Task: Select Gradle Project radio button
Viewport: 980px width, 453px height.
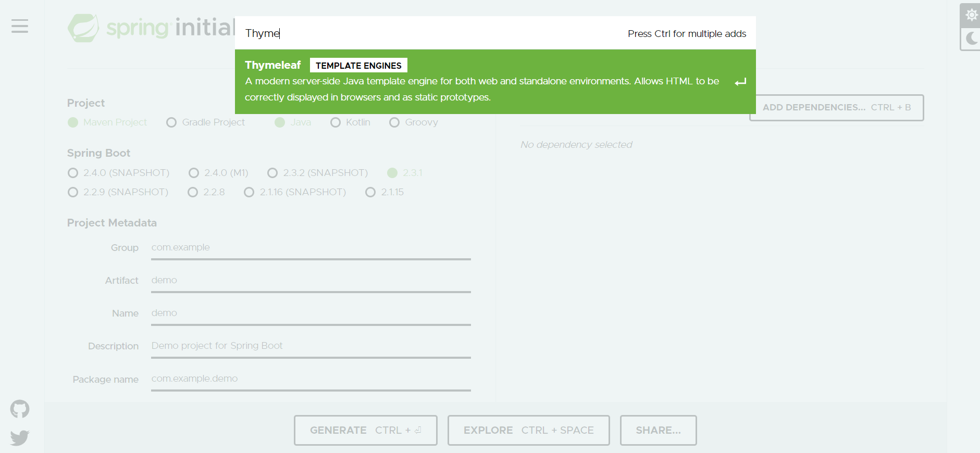Action: point(205,122)
